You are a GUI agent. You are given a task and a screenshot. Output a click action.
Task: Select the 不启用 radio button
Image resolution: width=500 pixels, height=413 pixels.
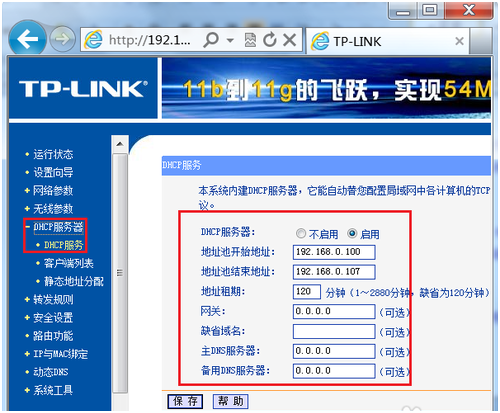tap(301, 233)
